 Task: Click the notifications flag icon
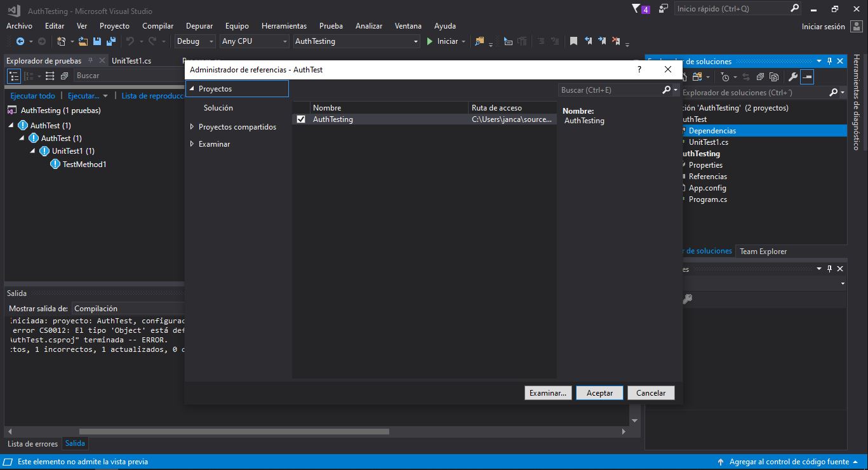[637, 9]
